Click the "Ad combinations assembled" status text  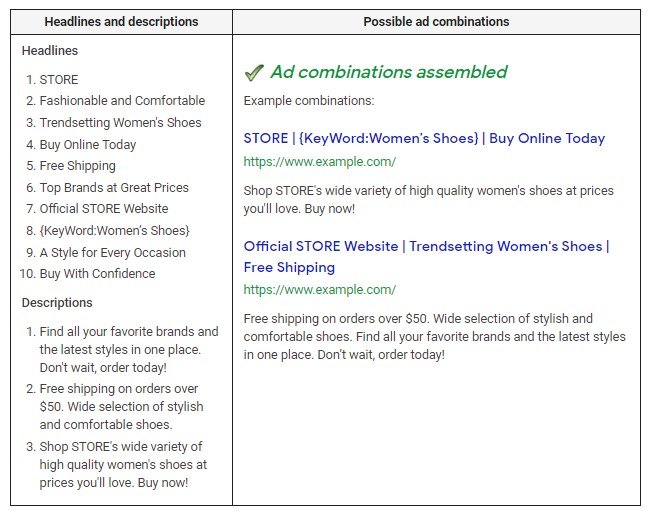click(x=389, y=72)
